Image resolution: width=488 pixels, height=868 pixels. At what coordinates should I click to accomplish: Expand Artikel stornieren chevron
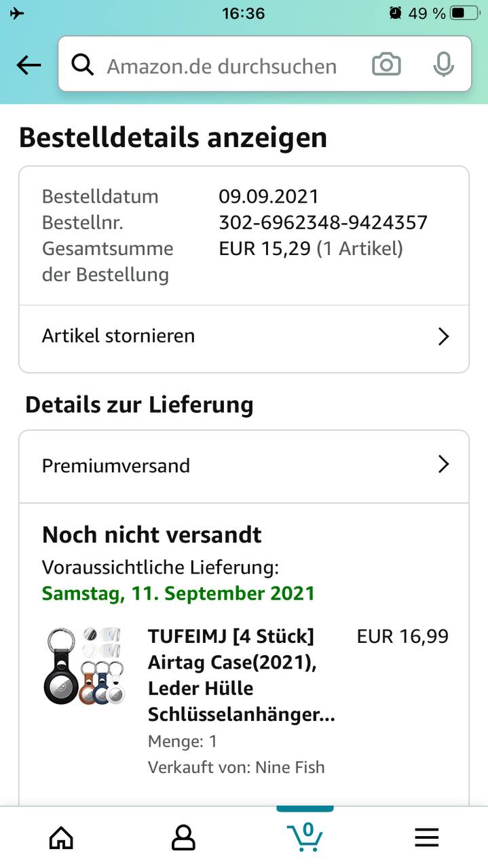[x=443, y=336]
